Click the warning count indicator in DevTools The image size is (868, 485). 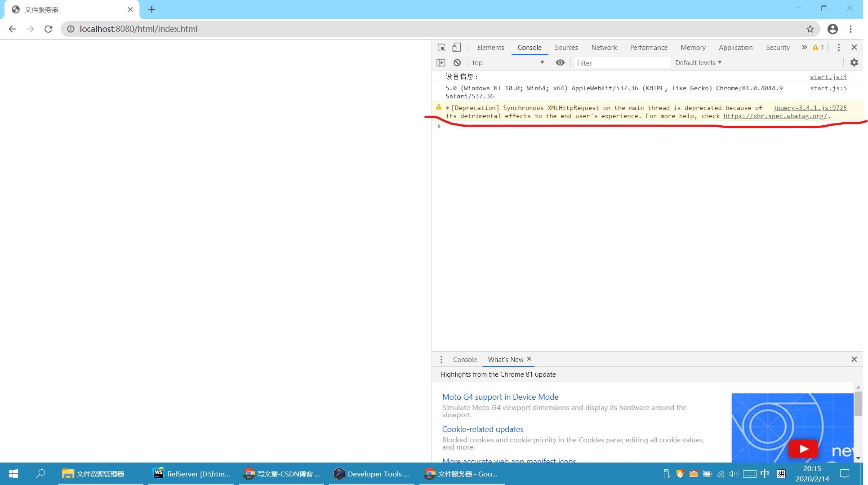click(817, 47)
